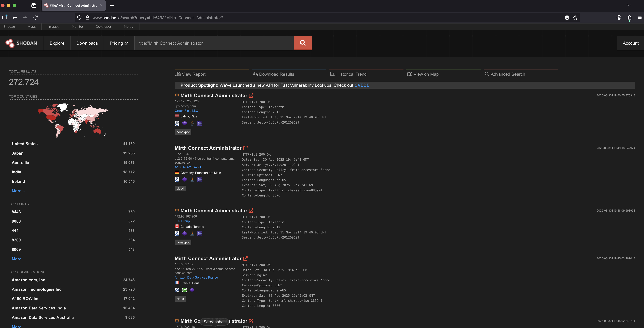Select the Download Results option
The image size is (644, 328).
click(276, 74)
